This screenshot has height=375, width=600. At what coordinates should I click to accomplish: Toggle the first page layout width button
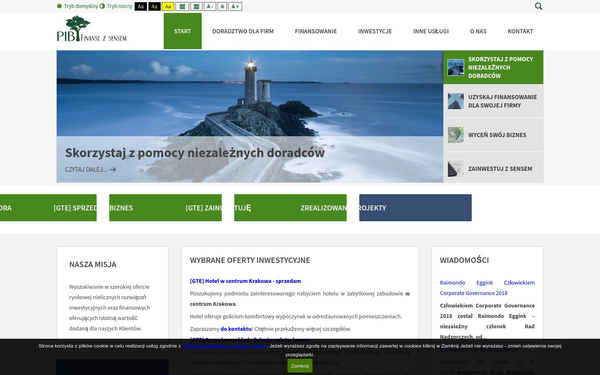tap(182, 7)
